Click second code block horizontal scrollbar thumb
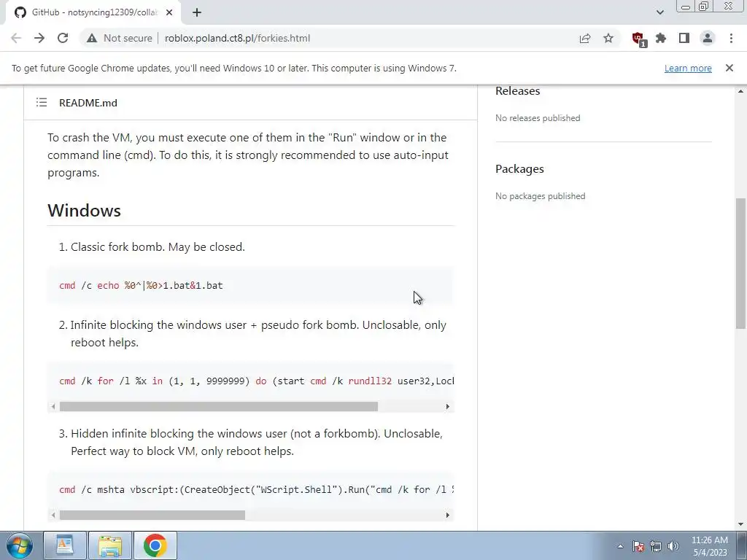Image resolution: width=747 pixels, height=560 pixels. coord(219,407)
